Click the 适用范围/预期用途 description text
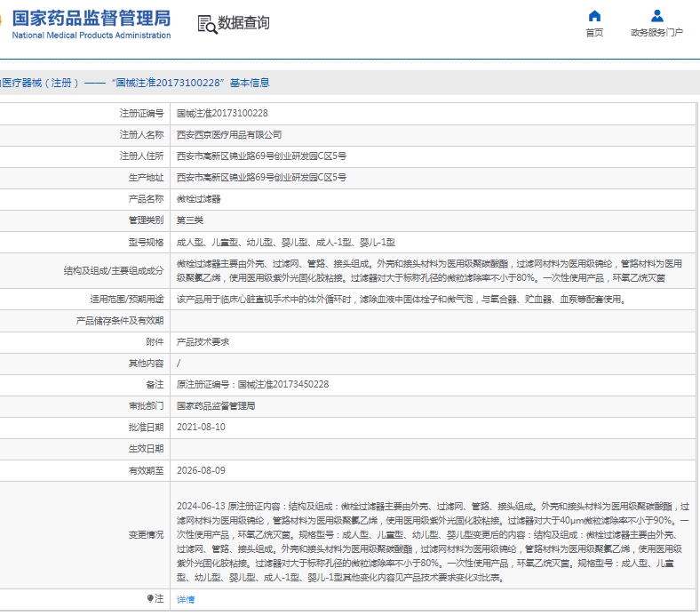Viewport: 700px width, 616px height. tap(401, 300)
